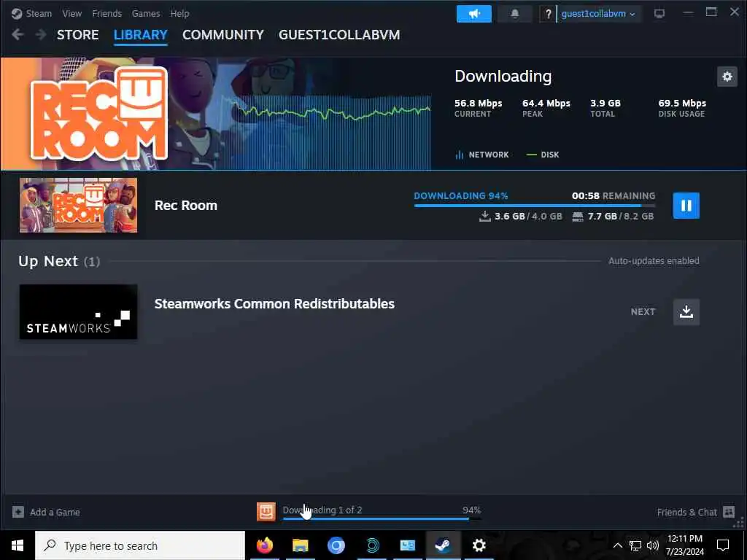Click the bottom bar 94% progress bar

382,519
